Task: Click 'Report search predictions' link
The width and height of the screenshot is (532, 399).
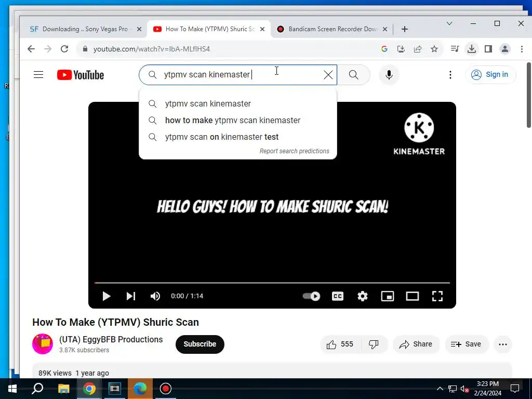Action: tap(294, 151)
